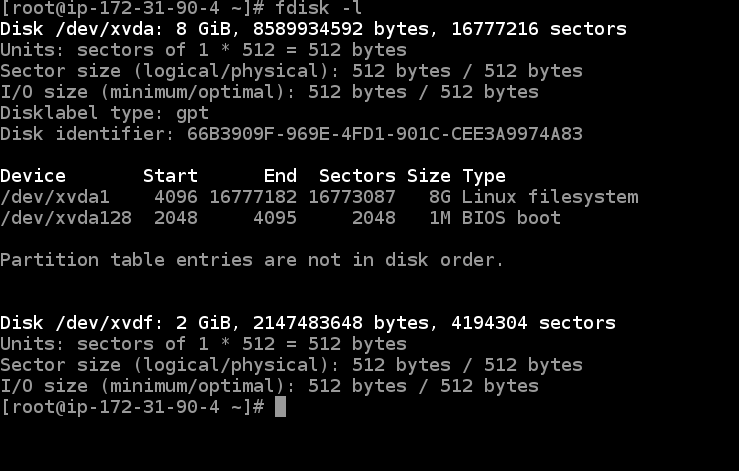Screen dimensions: 739x471
Task: Click the 'Linux filesystem' partition type text
Action: pos(549,197)
